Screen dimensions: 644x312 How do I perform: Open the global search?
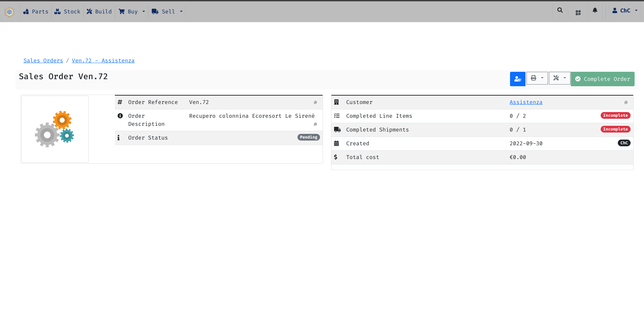coord(560,10)
